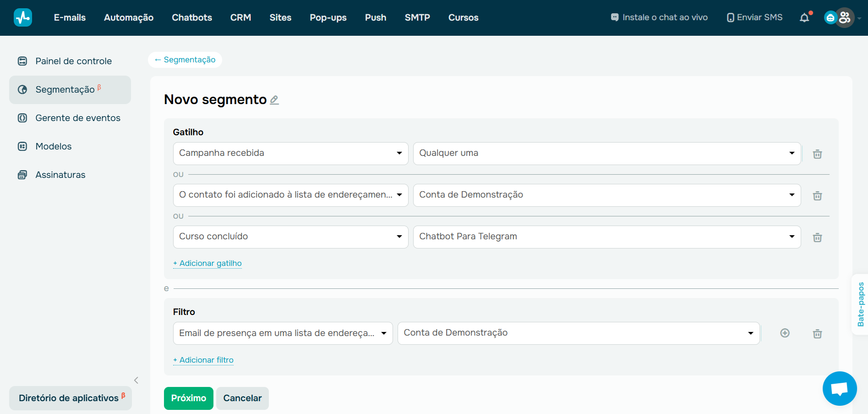The height and width of the screenshot is (414, 868).
Task: Open the Painel de controle sidebar icon
Action: 22,61
